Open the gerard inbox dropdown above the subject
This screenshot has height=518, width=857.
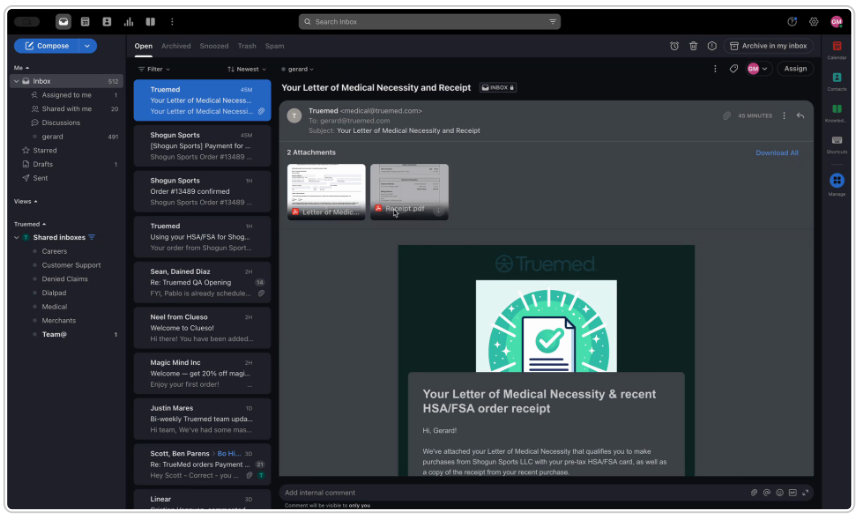point(298,69)
